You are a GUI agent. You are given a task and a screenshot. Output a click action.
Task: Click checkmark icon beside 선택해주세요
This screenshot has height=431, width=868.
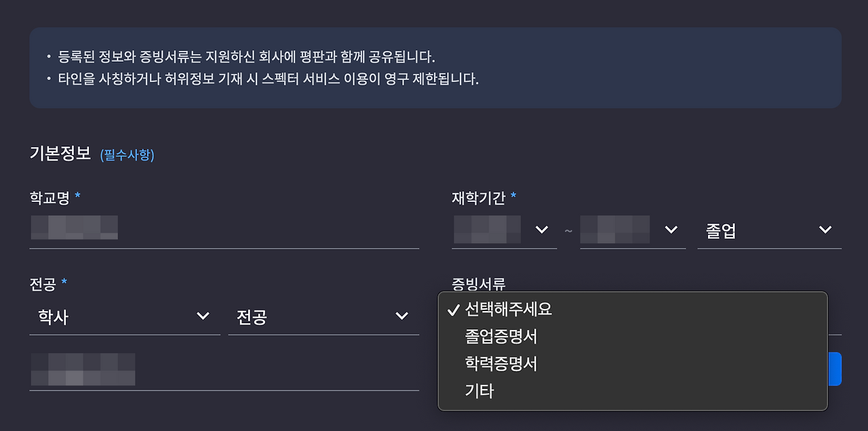coord(453,308)
